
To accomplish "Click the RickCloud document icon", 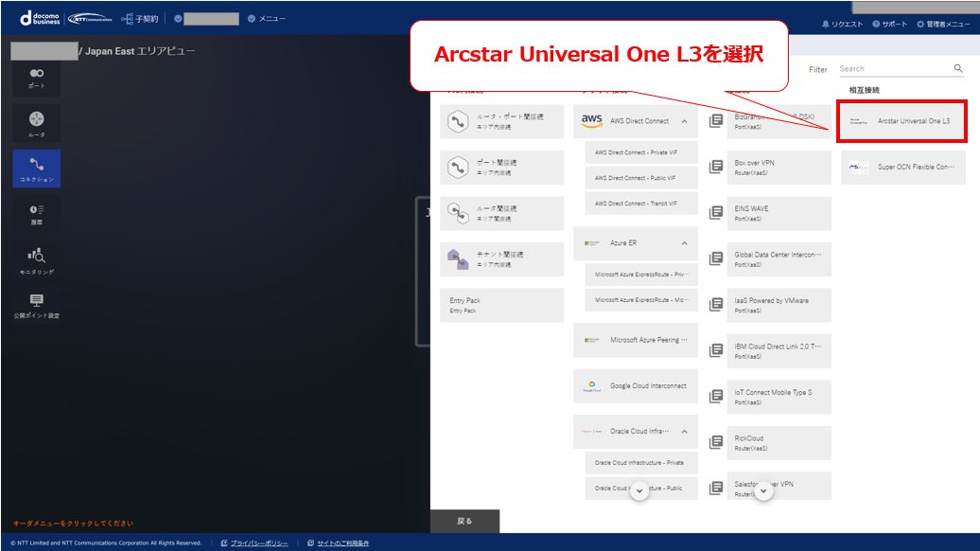I will pyautogui.click(x=716, y=442).
